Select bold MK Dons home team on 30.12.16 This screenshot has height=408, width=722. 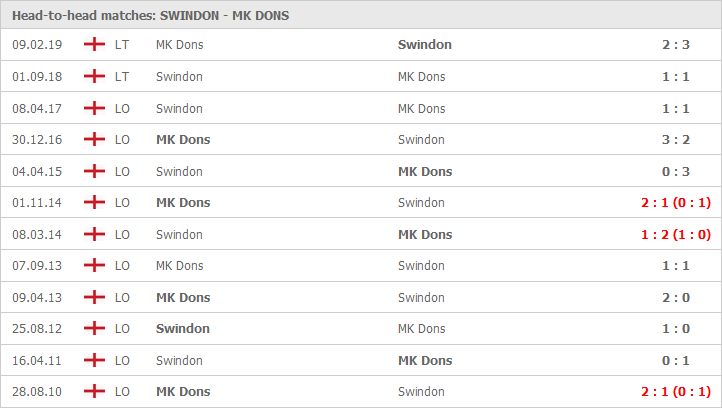pos(183,140)
